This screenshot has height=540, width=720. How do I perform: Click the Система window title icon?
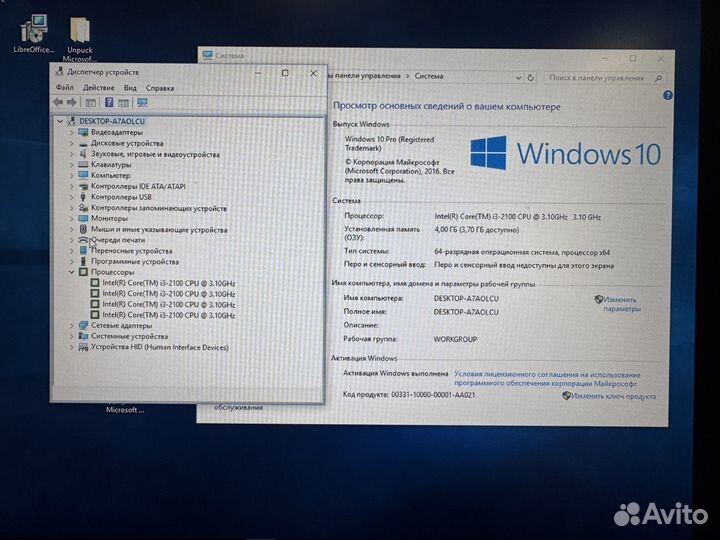click(x=208, y=55)
